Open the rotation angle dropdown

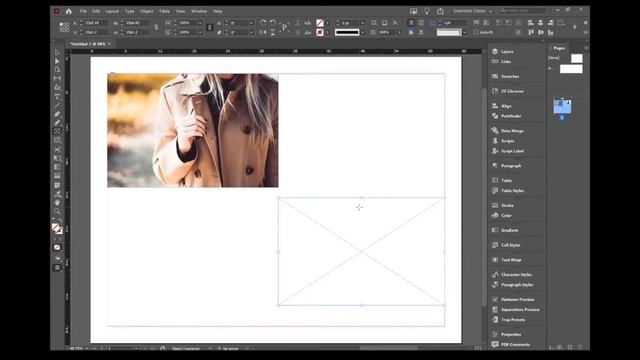point(251,23)
